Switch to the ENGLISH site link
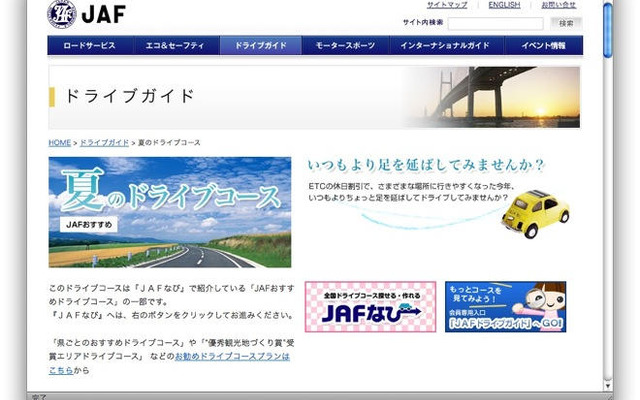Image resolution: width=640 pixels, height=400 pixels. tap(504, 5)
